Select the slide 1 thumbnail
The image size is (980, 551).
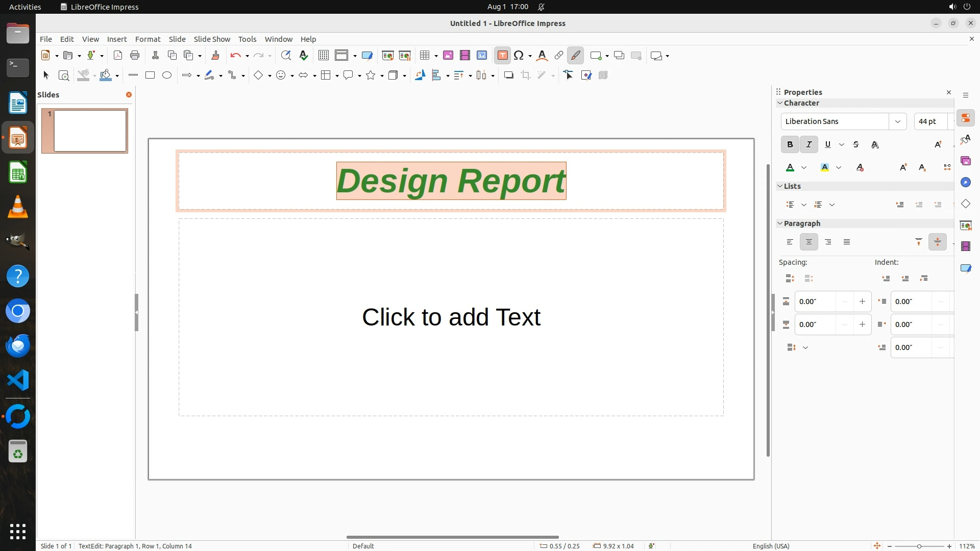(90, 131)
